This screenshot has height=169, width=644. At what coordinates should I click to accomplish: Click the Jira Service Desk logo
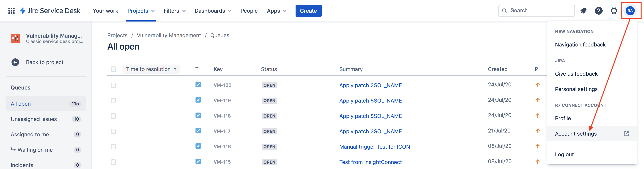50,11
